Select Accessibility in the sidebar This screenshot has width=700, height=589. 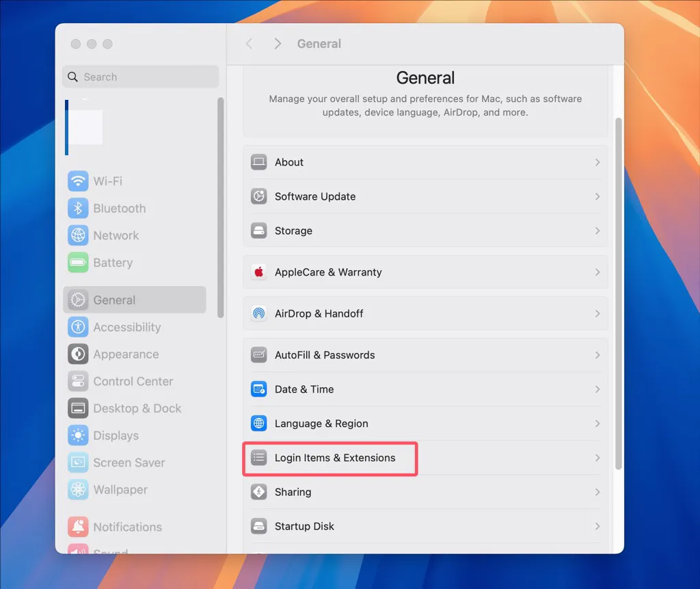135,327
